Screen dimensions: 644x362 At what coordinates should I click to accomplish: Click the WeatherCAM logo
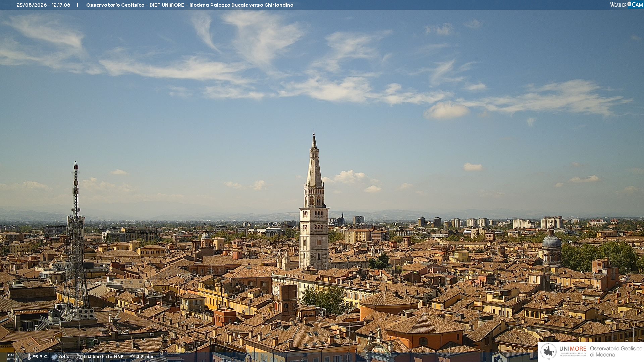(626, 5)
